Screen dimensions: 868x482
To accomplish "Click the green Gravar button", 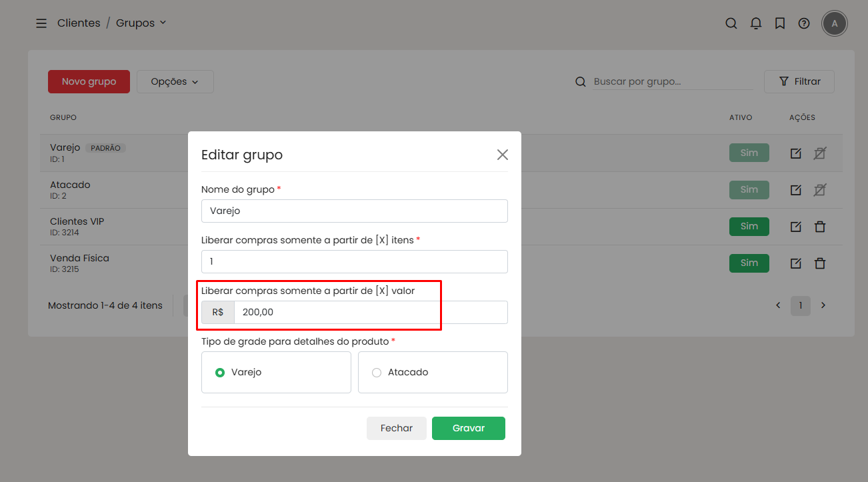I will (468, 428).
